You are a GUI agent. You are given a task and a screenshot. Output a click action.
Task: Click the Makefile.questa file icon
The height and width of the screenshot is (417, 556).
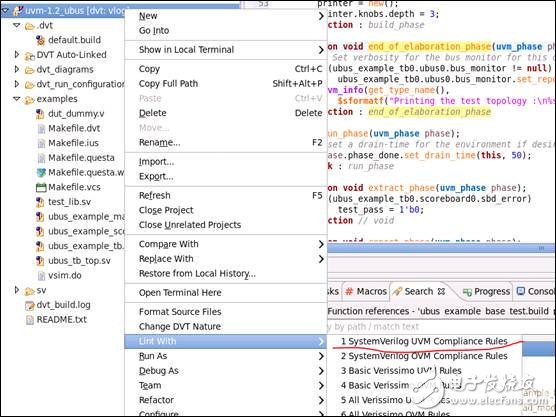coord(41,158)
